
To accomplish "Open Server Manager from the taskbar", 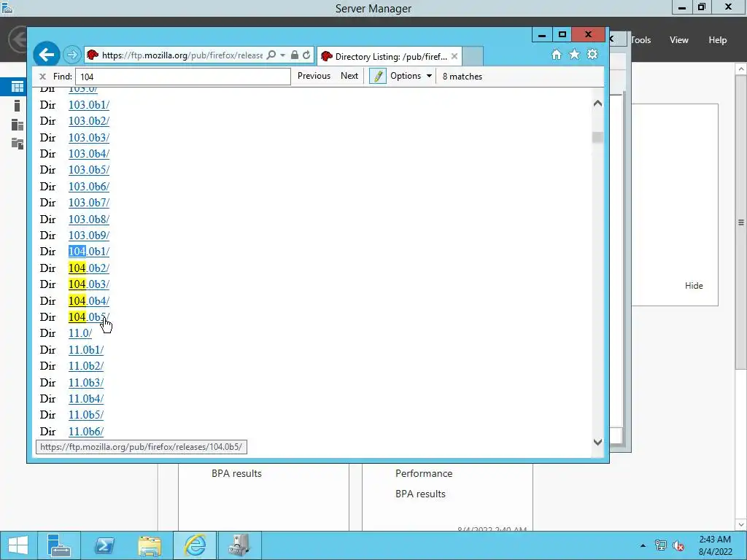I will tap(59, 545).
